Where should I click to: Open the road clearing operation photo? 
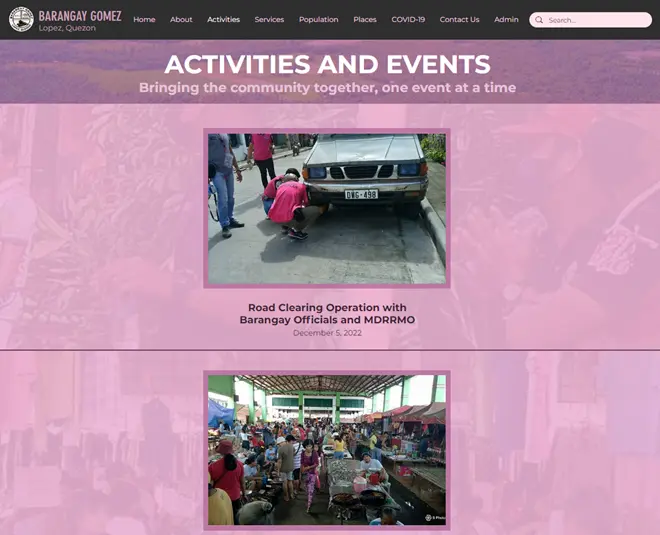point(327,208)
